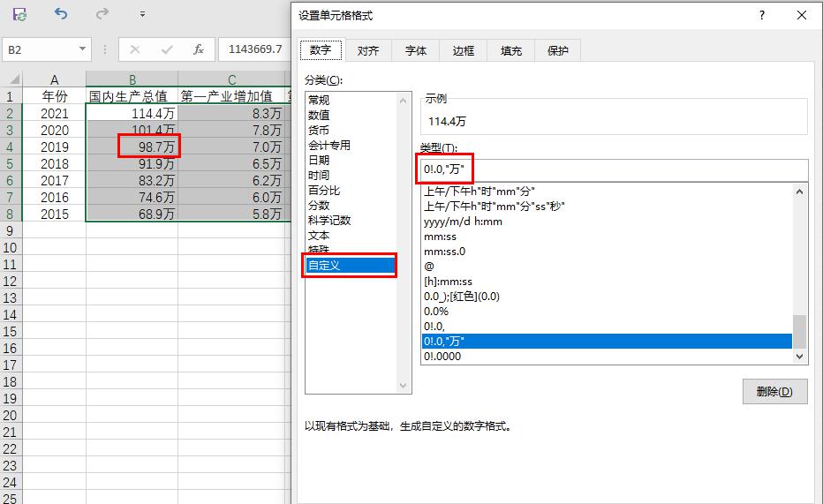
Task: Expand the Name Box dropdown arrow
Action: [x=82, y=49]
